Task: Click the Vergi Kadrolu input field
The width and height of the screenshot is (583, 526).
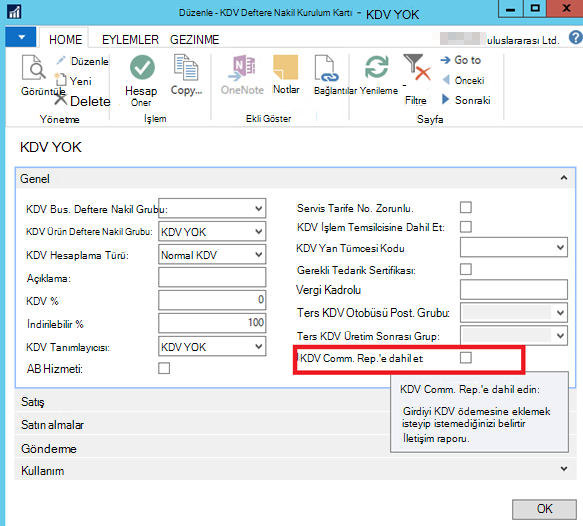Action: coord(513,290)
